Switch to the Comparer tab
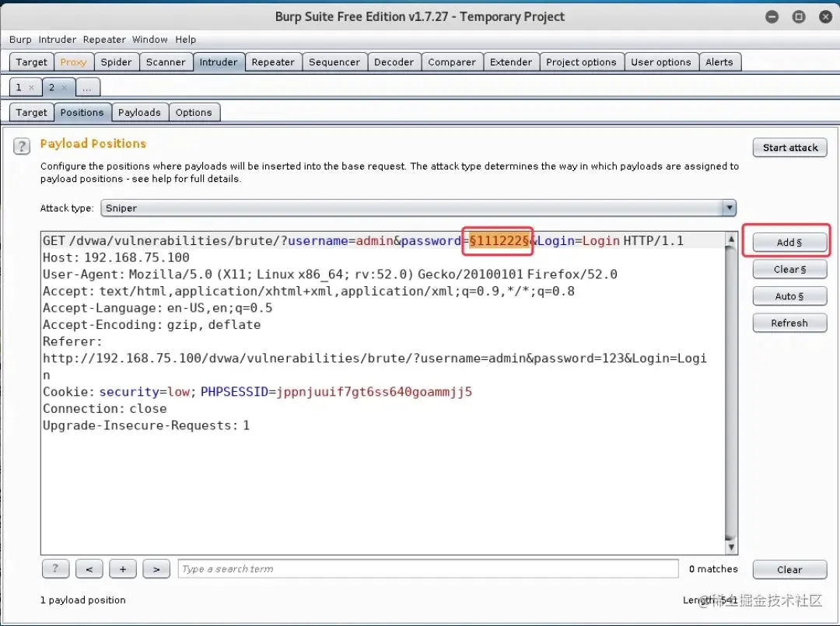Screen dimensions: 840x626 pyautogui.click(x=452, y=62)
